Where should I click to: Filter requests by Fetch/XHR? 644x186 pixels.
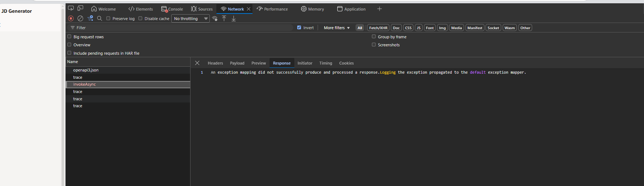pos(378,28)
